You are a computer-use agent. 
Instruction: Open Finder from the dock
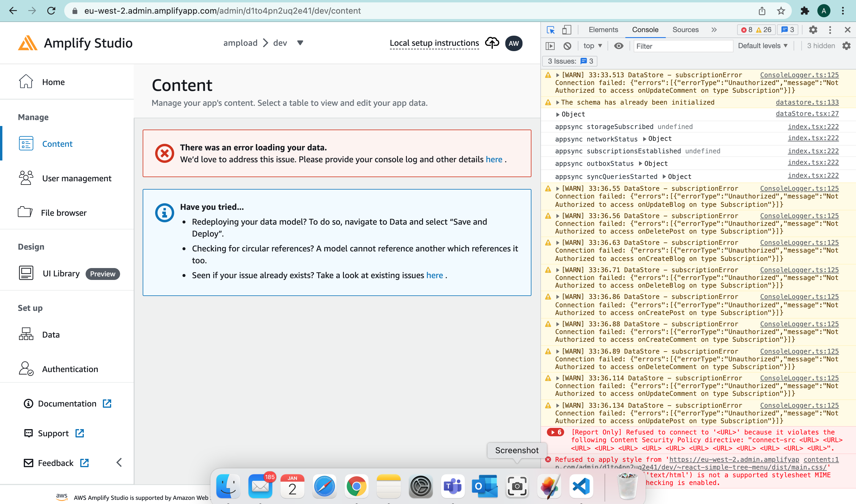(228, 486)
